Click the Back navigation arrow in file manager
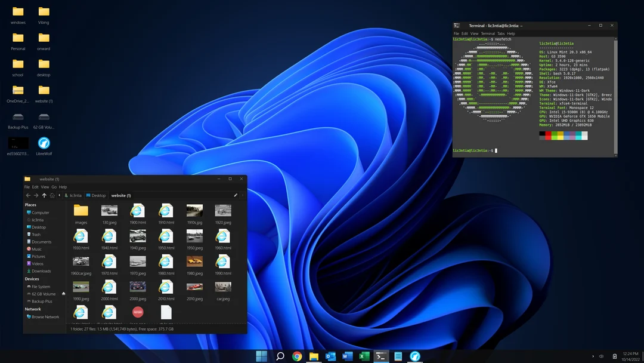This screenshot has width=644, height=363. coord(27,195)
